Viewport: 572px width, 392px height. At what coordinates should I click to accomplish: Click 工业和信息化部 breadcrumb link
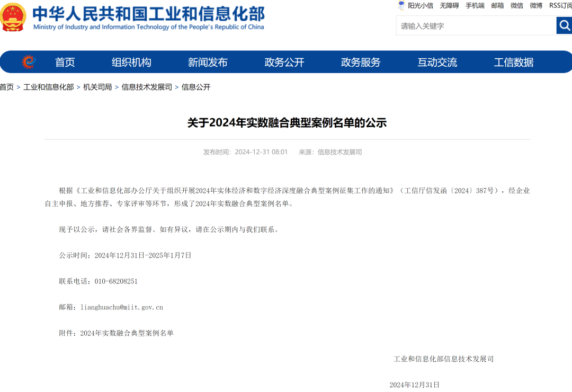tap(49, 87)
